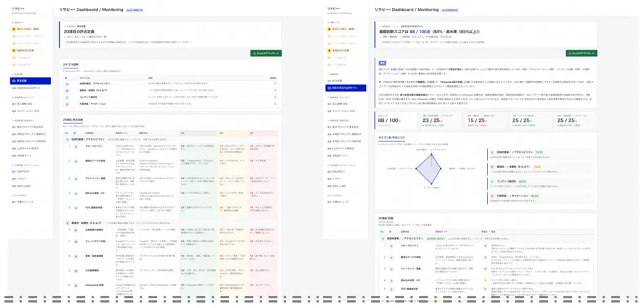Image resolution: width=644 pixels, height=308 pixels.
Task: Click the 1.0 red column header in 評点定義 table
Action: tap(263, 133)
